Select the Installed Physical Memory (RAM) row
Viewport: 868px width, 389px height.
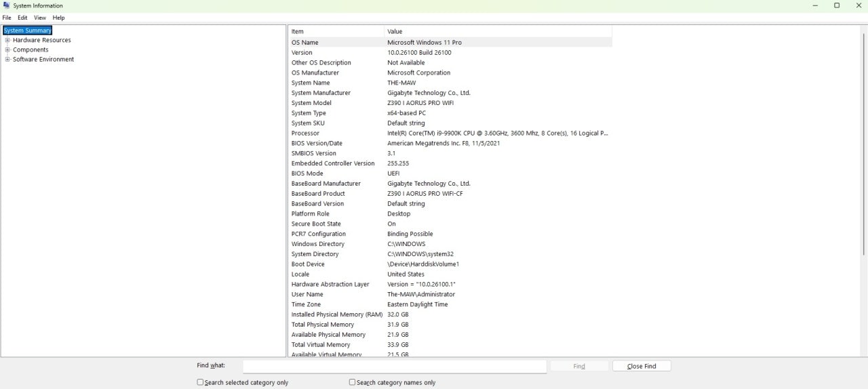450,314
